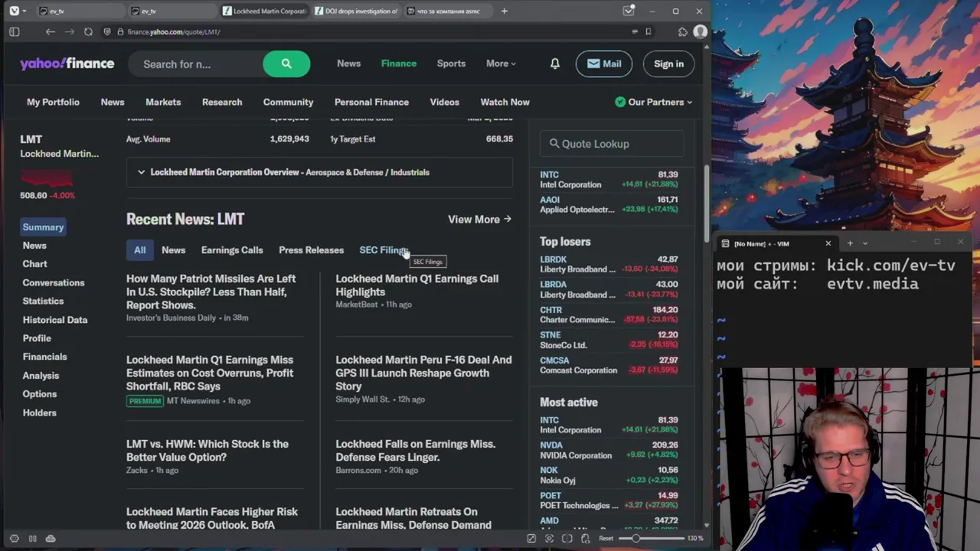The width and height of the screenshot is (980, 551).
Task: Open Holders in left quote sidebar
Action: (x=39, y=412)
